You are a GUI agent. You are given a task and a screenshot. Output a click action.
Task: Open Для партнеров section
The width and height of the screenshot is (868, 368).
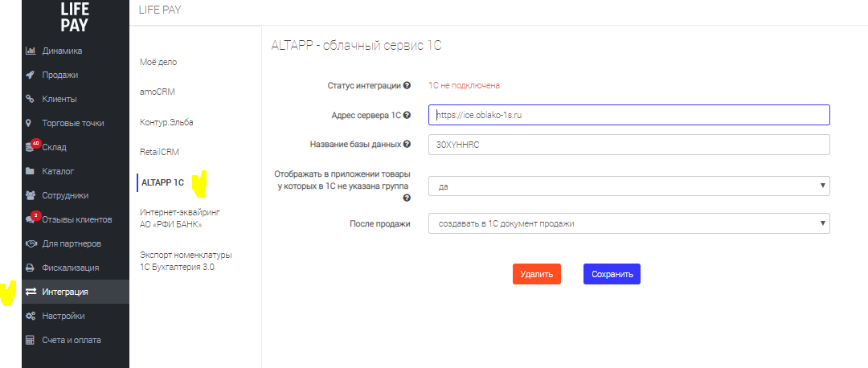(76, 243)
